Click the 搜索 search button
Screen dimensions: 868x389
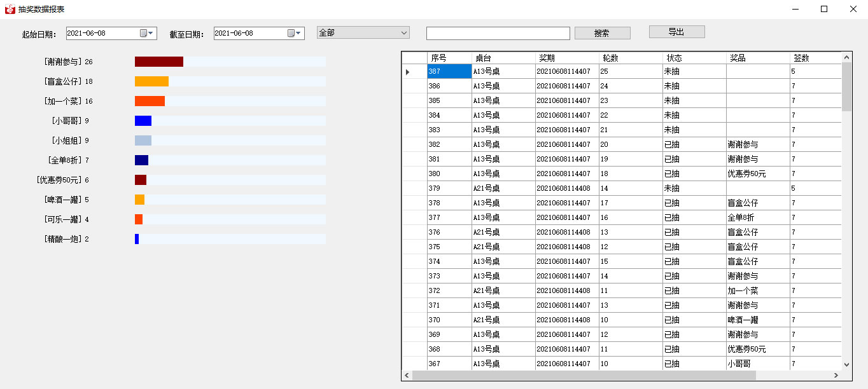(x=602, y=33)
